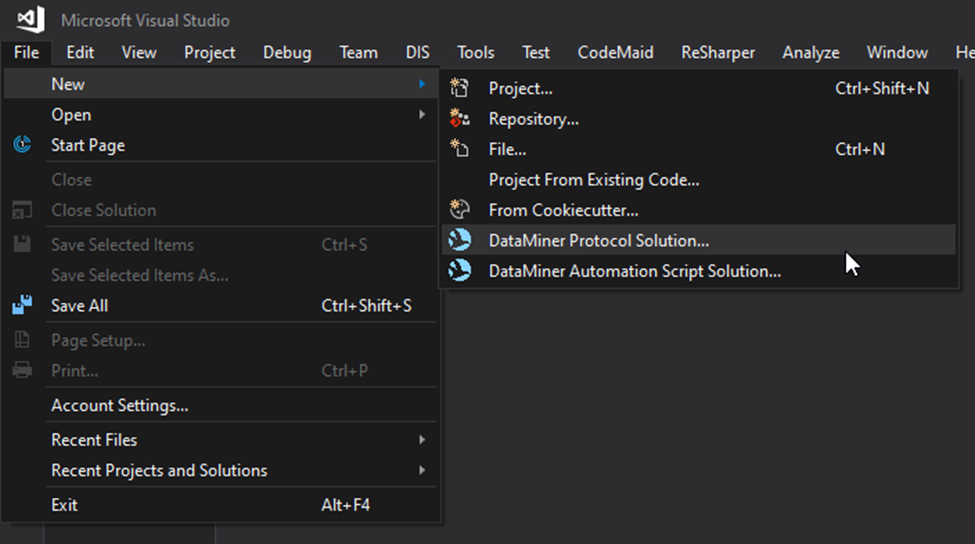Viewport: 975px width, 544px height.
Task: Open Account Settings
Action: 220,405
